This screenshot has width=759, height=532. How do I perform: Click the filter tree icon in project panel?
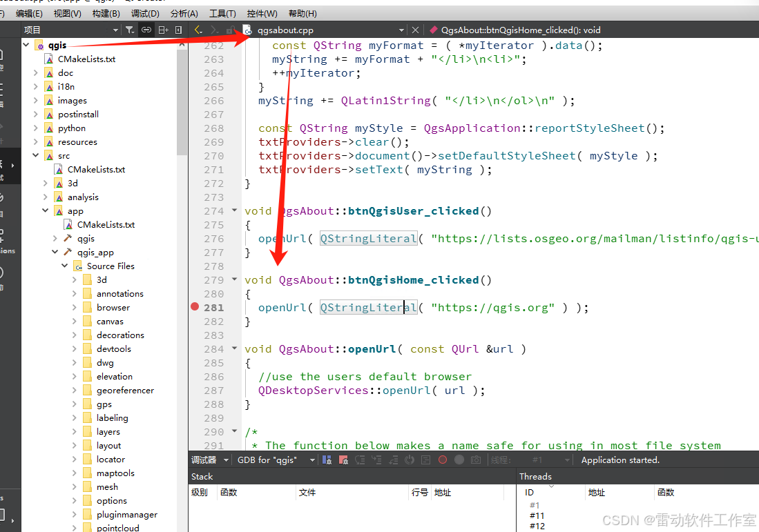[x=129, y=30]
